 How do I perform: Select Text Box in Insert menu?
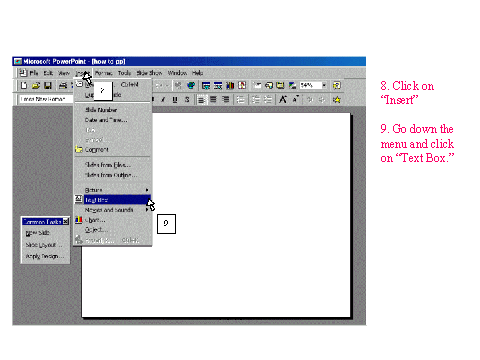click(x=112, y=200)
